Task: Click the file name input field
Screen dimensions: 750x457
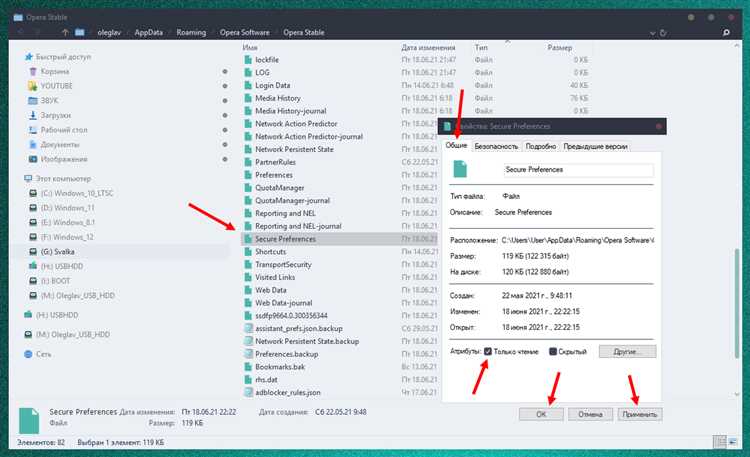Action: pos(579,170)
